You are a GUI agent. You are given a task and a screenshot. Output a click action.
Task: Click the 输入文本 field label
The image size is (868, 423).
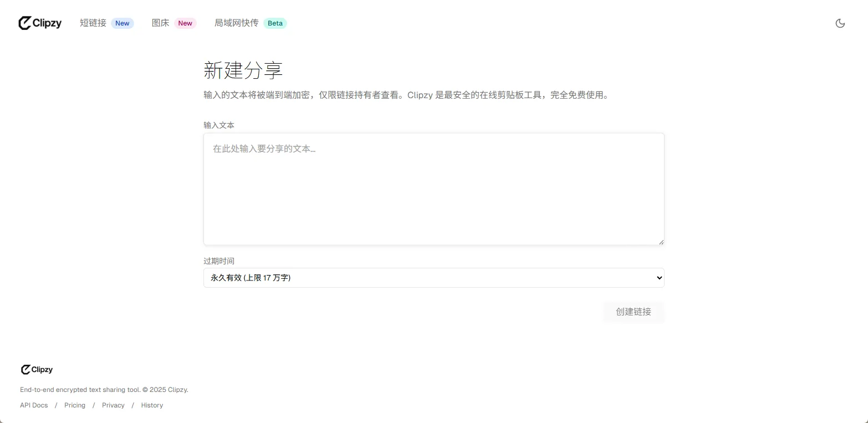click(219, 125)
